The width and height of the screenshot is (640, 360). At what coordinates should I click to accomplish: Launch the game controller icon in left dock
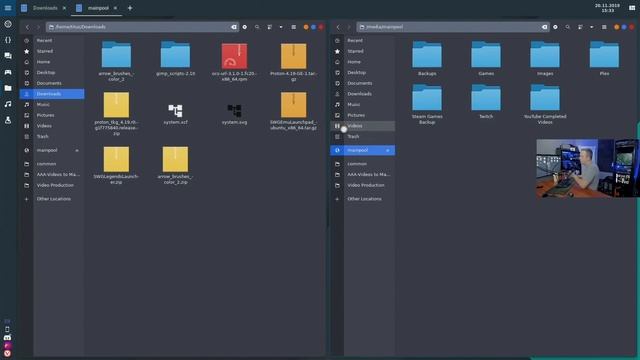point(8,72)
